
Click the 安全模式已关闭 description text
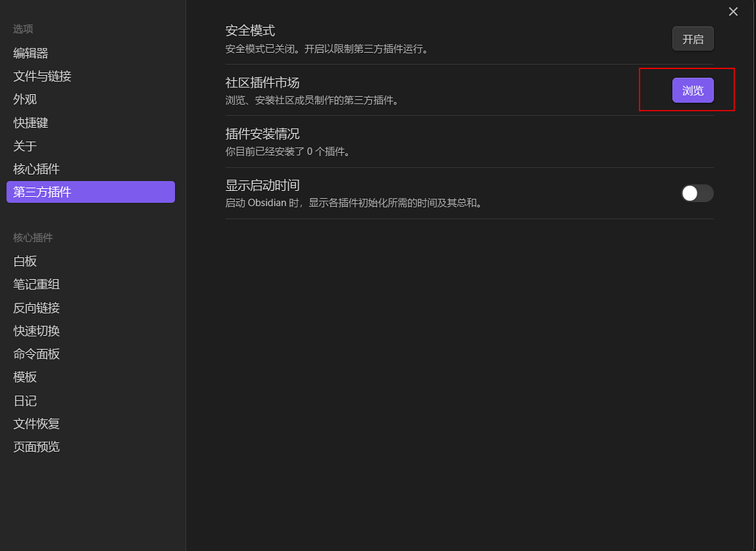tap(327, 48)
